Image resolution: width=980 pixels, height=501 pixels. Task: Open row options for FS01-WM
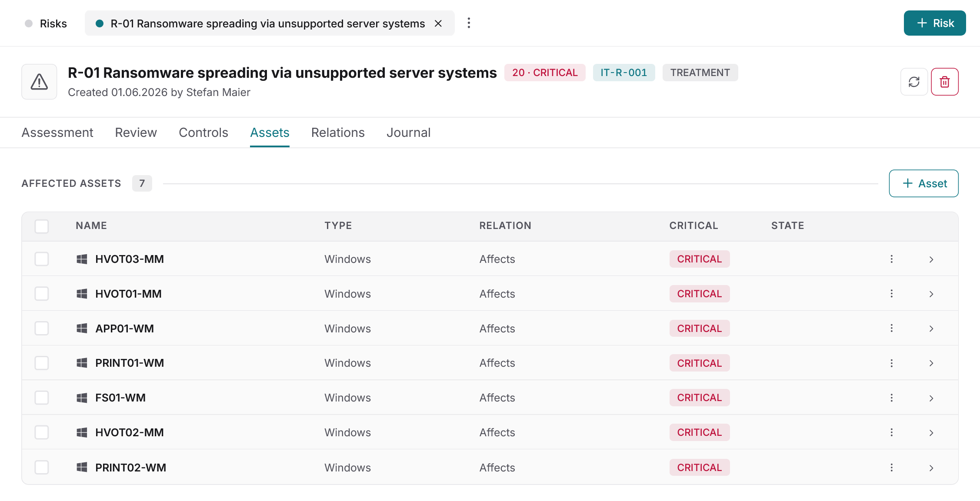[891, 398]
